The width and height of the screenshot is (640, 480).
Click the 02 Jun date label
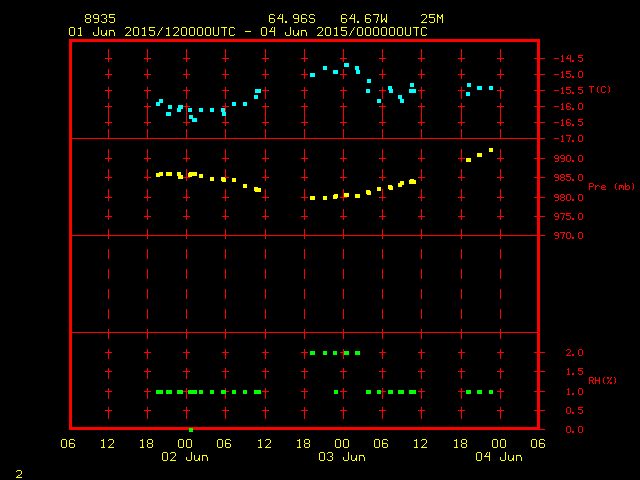[185, 457]
